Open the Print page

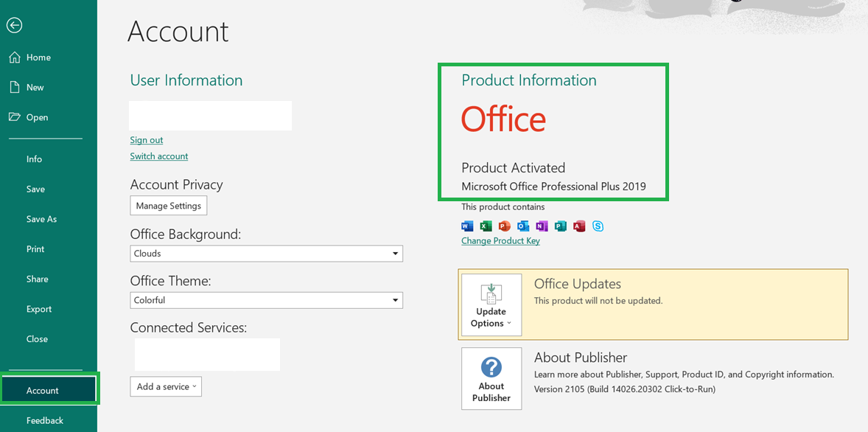click(x=35, y=248)
